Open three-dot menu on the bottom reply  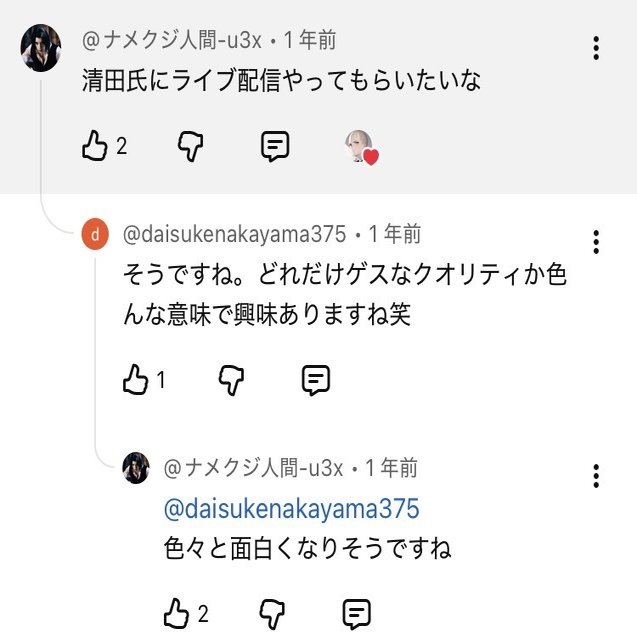[596, 475]
